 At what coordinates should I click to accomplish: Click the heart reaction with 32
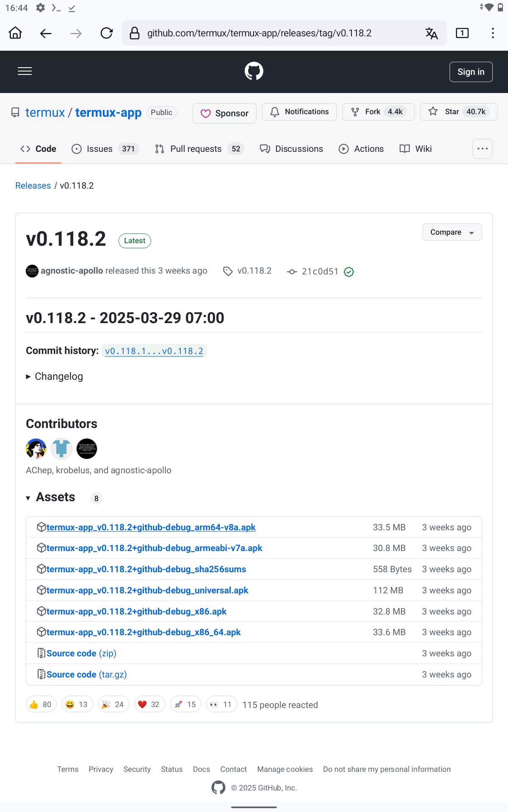point(149,705)
